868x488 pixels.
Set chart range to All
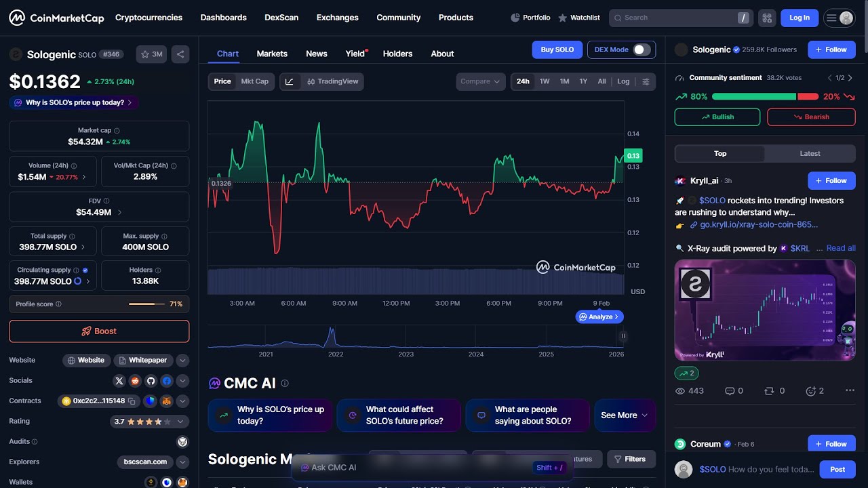601,81
